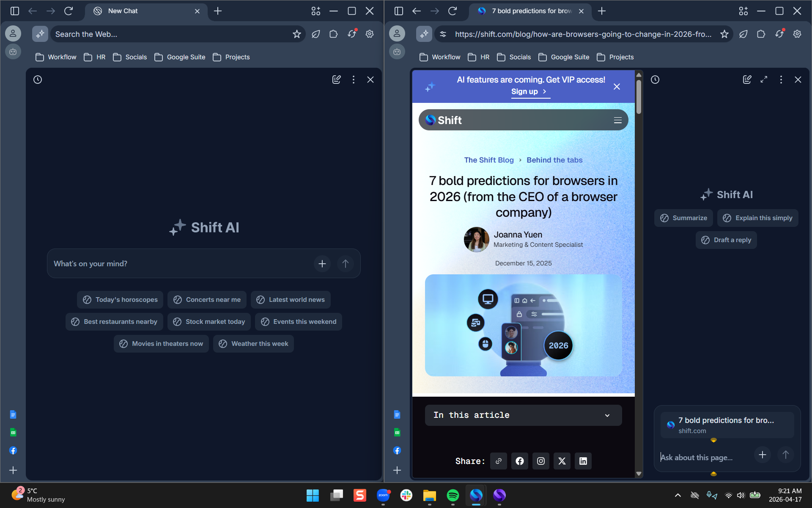
Task: Click robot icon below avatar in right window
Action: click(x=397, y=52)
